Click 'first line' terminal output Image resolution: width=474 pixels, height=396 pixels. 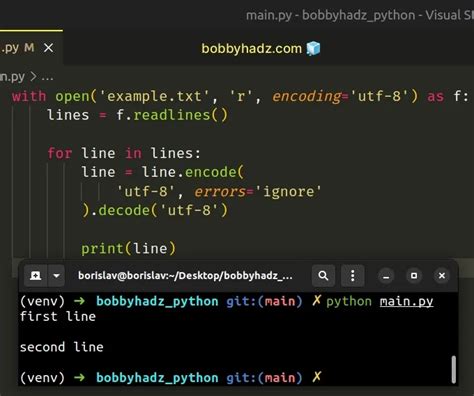58,316
